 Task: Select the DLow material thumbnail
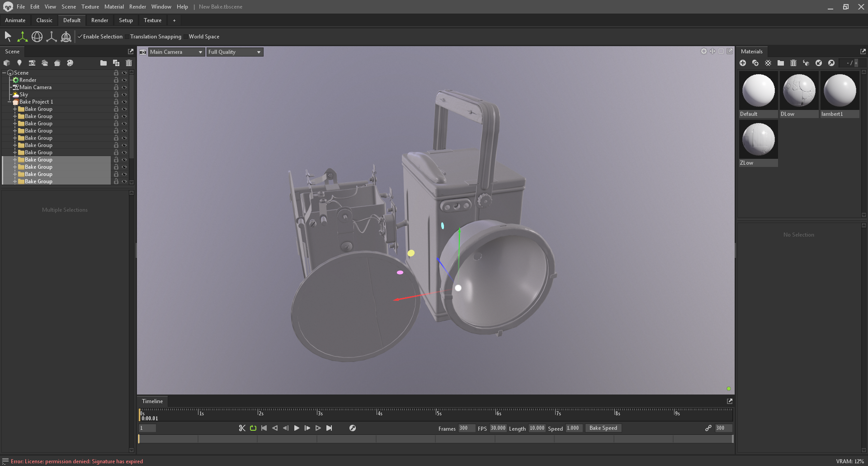(799, 90)
